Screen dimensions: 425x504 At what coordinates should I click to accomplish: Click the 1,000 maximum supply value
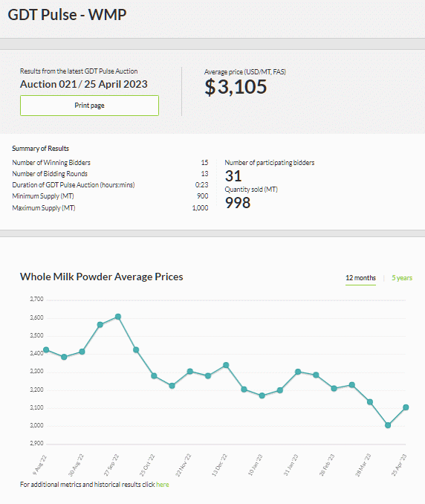coord(200,208)
